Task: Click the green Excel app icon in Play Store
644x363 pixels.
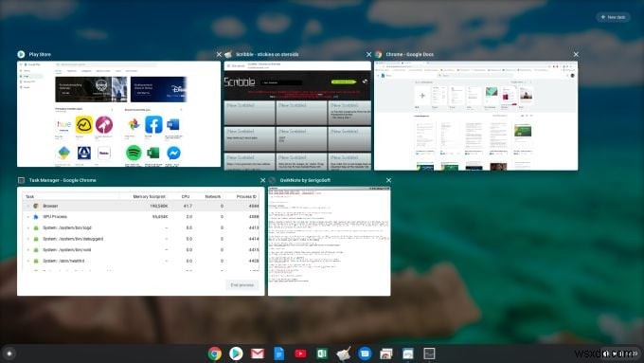Action: pyautogui.click(x=153, y=153)
